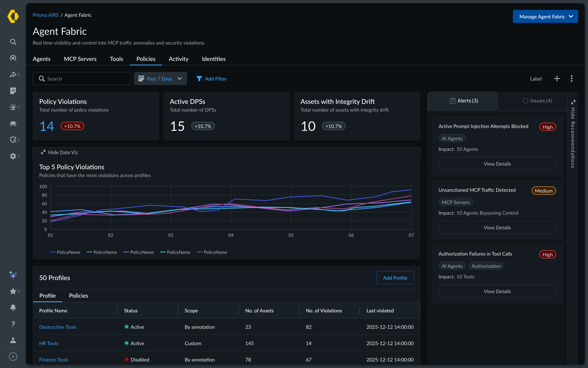Sort by the Last violated column header
This screenshot has width=588, height=368.
[380, 311]
